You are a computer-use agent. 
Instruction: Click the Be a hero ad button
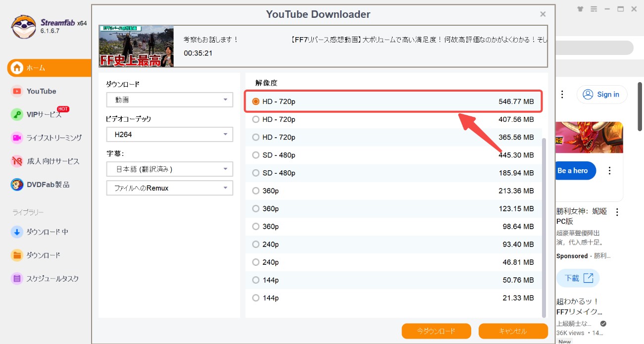[575, 171]
